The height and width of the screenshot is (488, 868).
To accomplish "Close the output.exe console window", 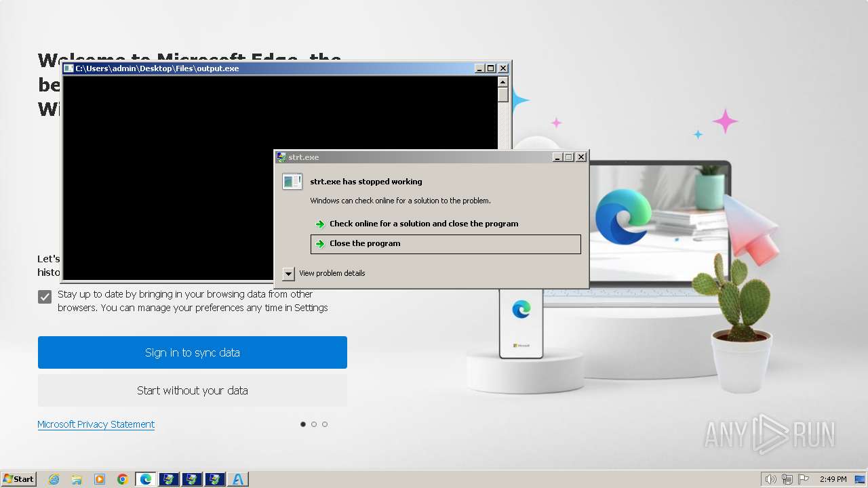I will point(503,68).
